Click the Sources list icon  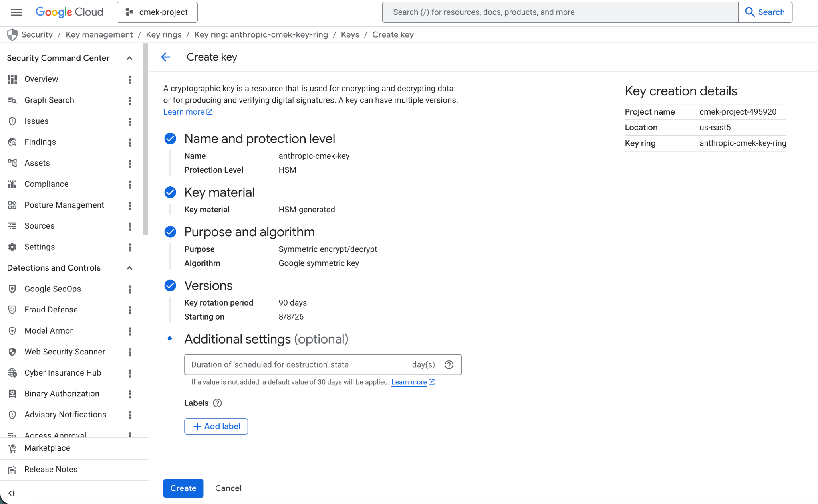point(12,226)
